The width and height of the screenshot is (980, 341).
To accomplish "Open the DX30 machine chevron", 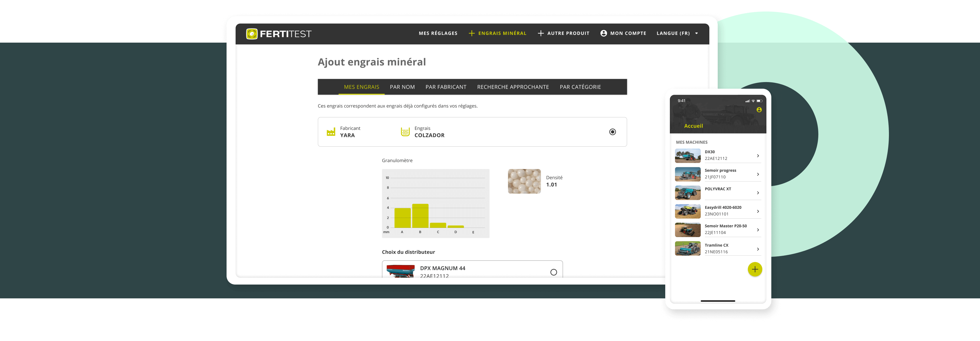I will tap(758, 156).
